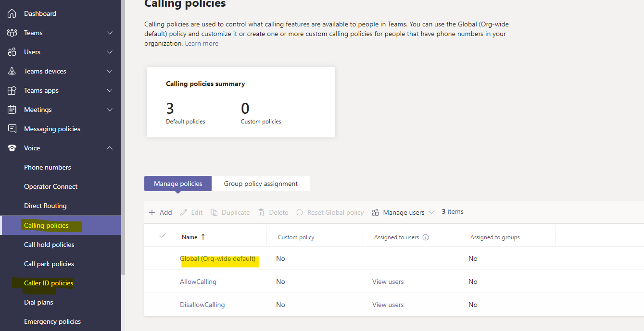View users assigned to DisallowCalling

click(388, 305)
